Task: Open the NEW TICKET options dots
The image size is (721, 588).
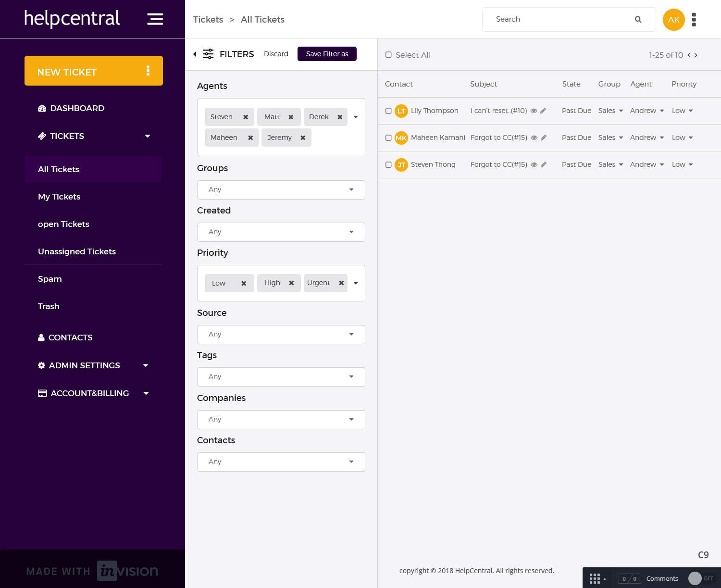Action: click(x=148, y=71)
